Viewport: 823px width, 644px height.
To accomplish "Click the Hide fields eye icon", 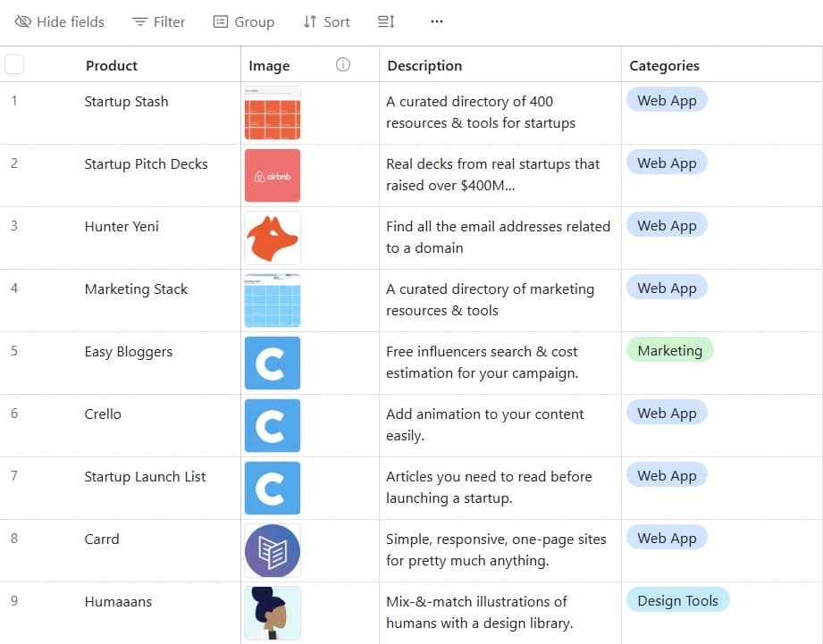I will [23, 21].
